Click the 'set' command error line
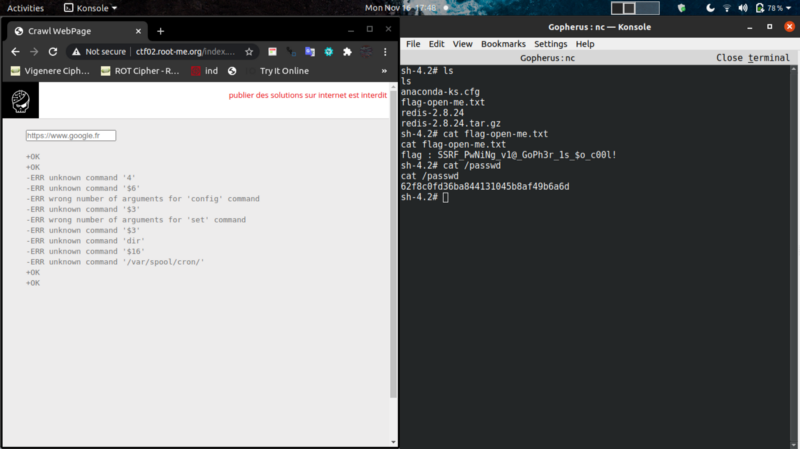Image resolution: width=800 pixels, height=449 pixels. [x=136, y=219]
